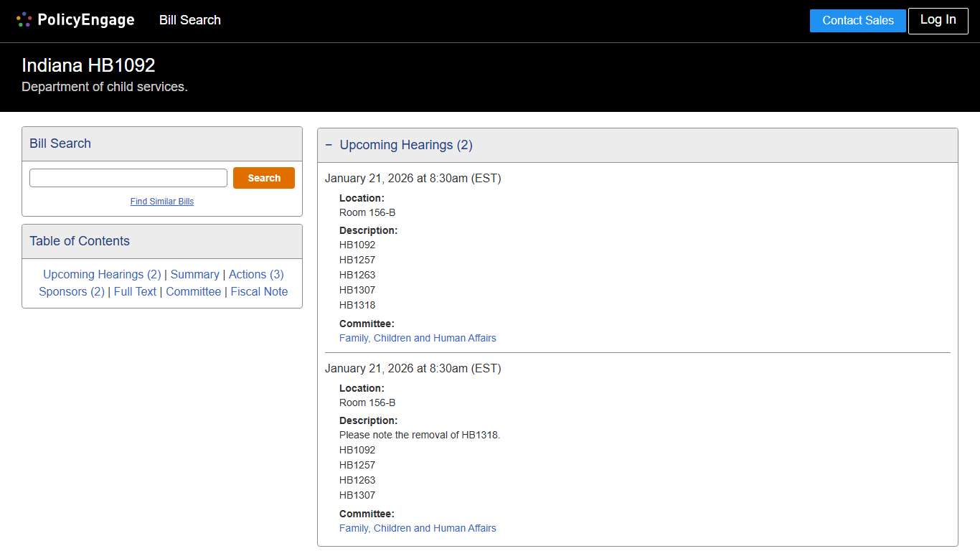
Task: Click the orange Search button
Action: tap(263, 178)
